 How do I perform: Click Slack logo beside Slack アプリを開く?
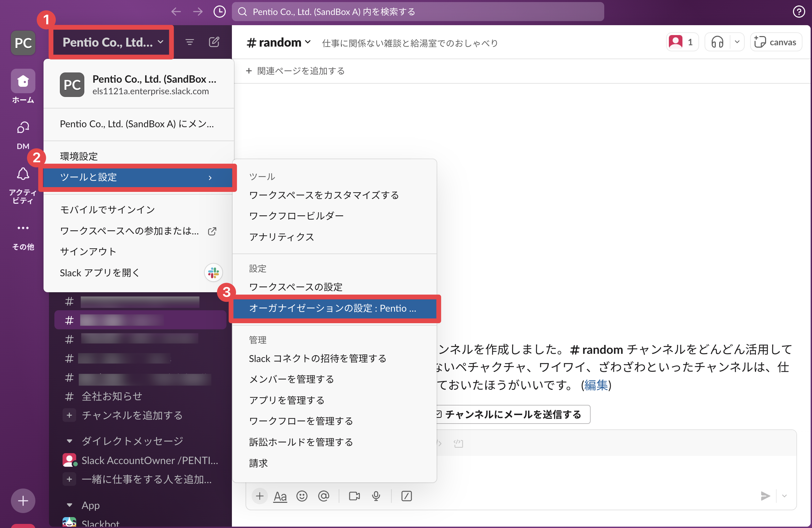(214, 273)
